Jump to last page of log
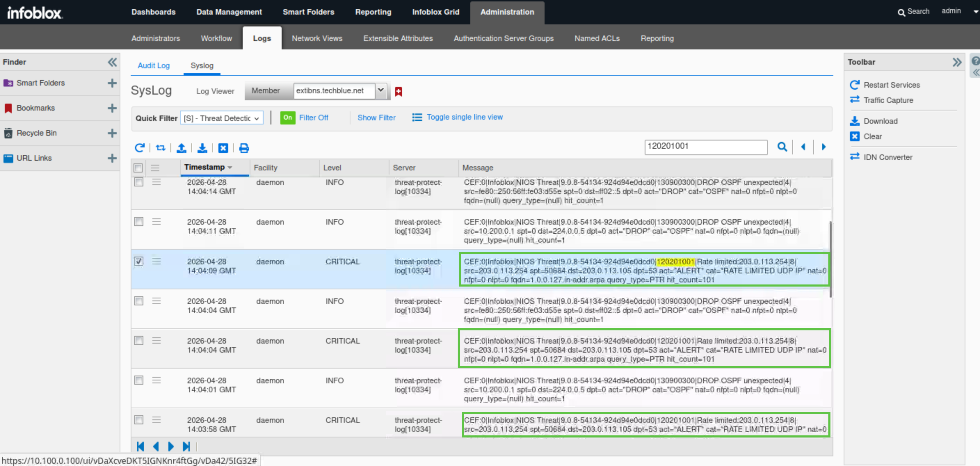Viewport: 980px width, 466px height. coord(186,446)
